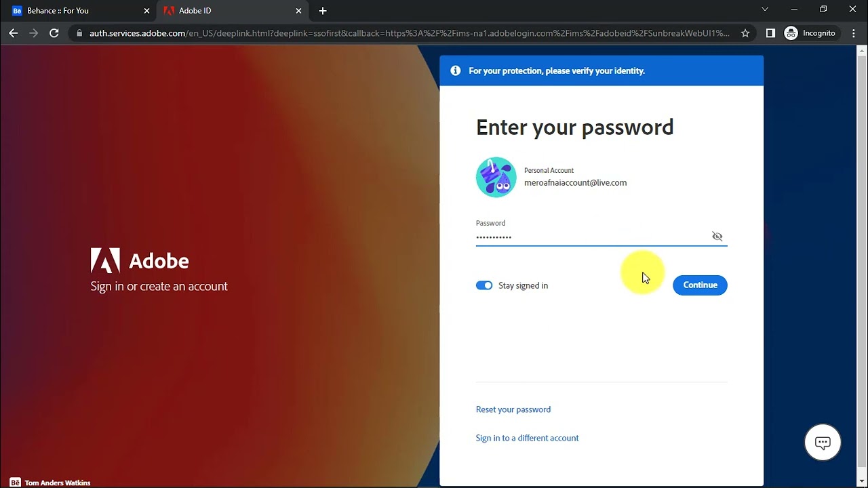Click the account avatar picture
This screenshot has height=488, width=868.
click(x=496, y=178)
